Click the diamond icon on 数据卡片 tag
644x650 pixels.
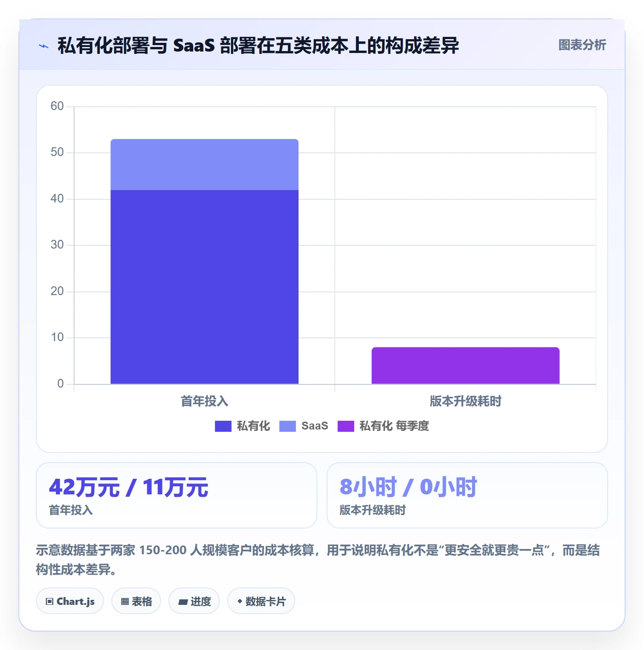240,601
